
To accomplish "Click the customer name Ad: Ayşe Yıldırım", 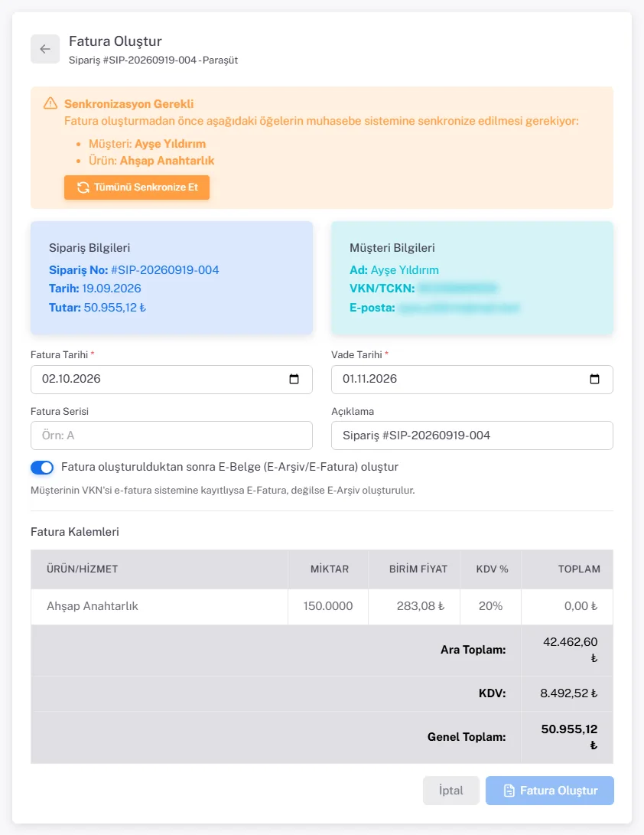I will tap(394, 270).
